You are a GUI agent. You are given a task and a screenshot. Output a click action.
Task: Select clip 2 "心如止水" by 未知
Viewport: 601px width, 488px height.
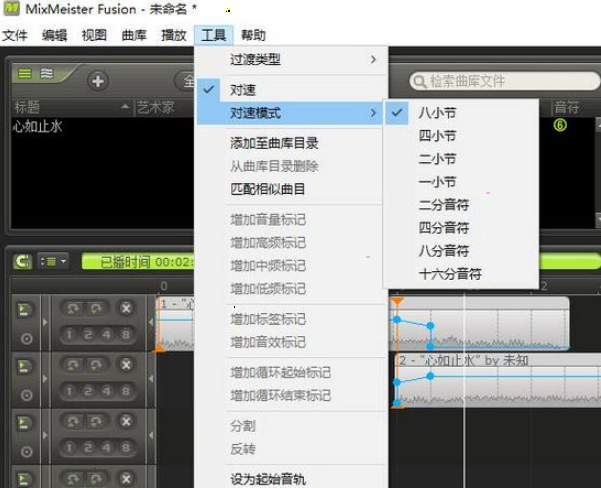tap(498, 380)
